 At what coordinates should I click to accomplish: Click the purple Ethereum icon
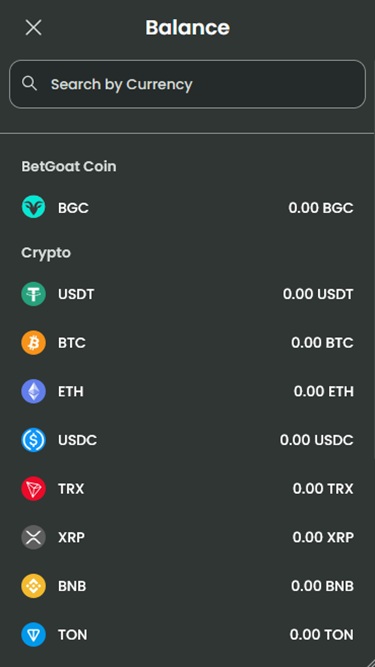click(x=33, y=391)
